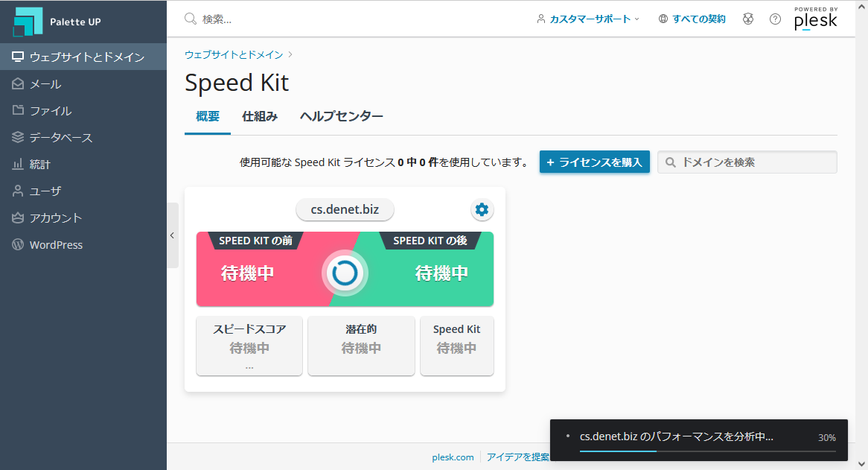The height and width of the screenshot is (470, 868).
Task: Switch to the 概要 tab
Action: coord(208,116)
